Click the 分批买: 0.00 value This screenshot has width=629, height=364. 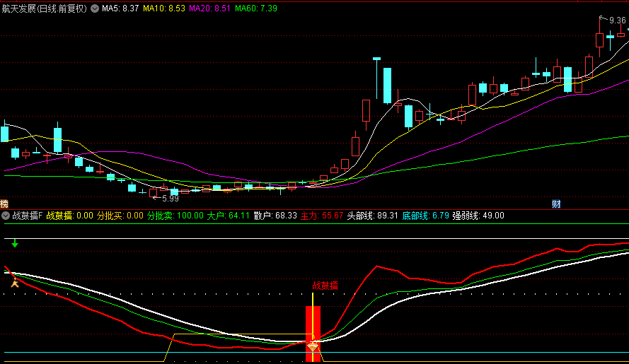coord(120,216)
